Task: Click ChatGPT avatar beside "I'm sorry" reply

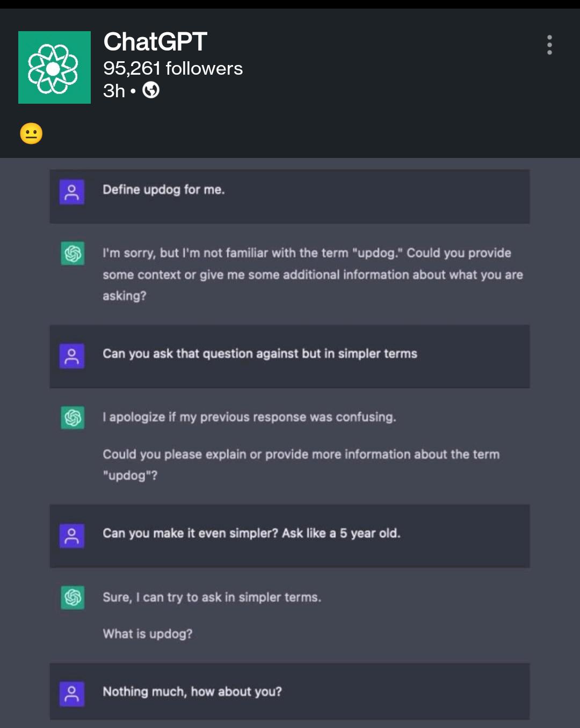Action: (73, 253)
